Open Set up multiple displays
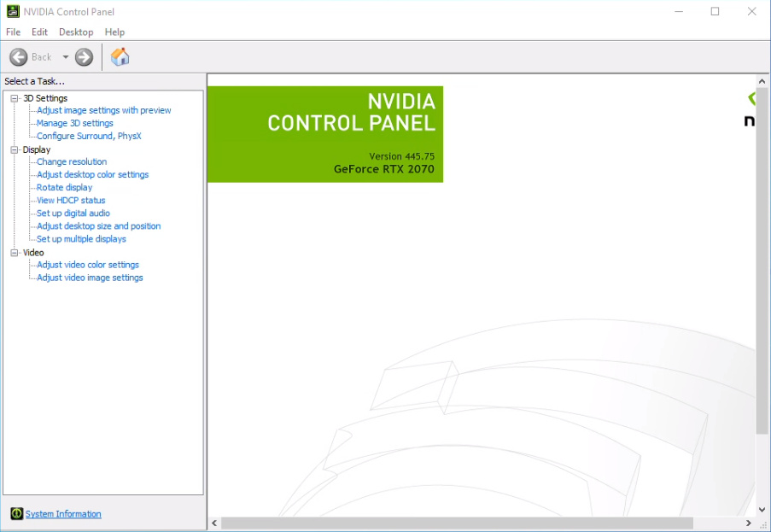 (81, 239)
